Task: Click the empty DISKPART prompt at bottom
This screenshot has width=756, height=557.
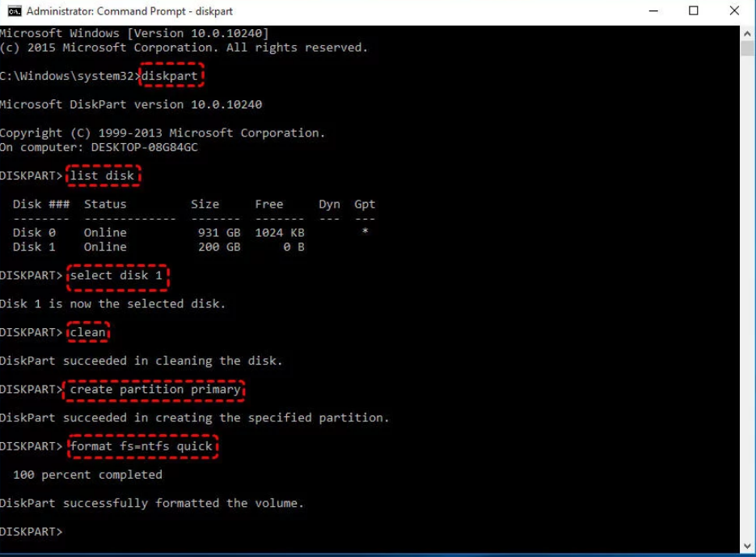Action: (32, 531)
